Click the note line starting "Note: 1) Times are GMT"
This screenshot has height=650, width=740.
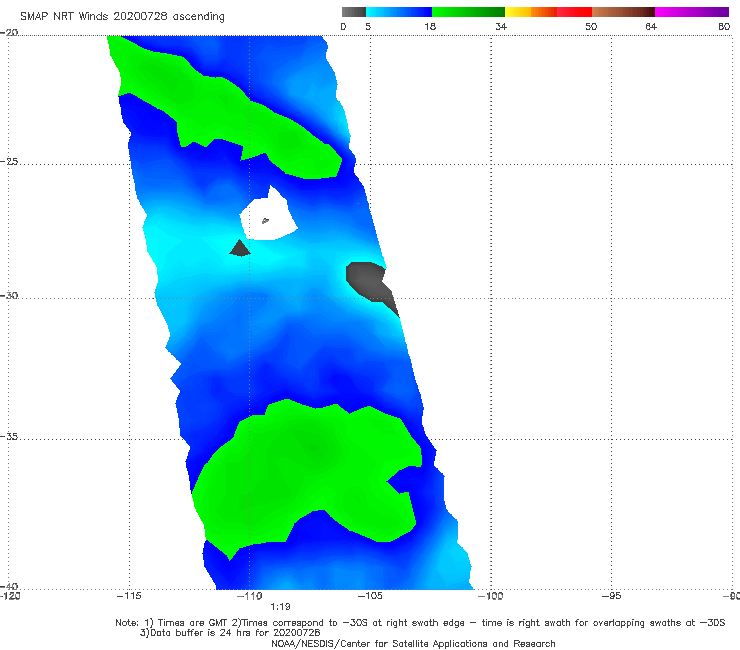[420, 623]
